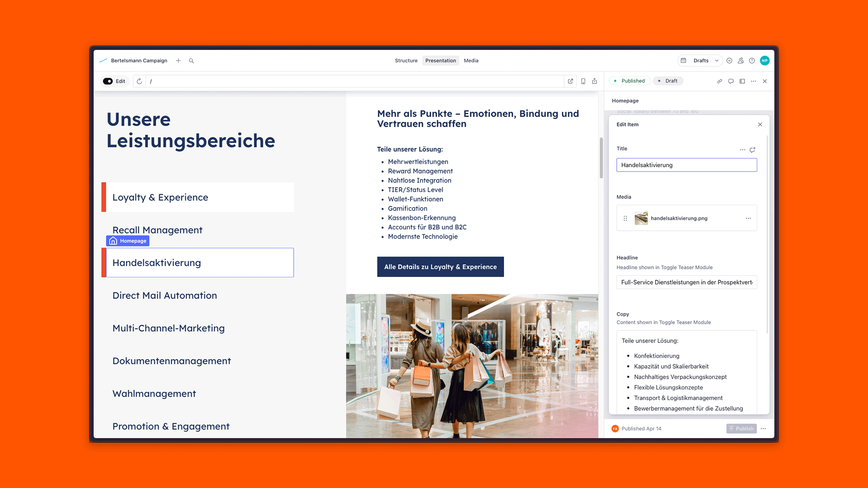Click the Headline input field
Image resolution: width=868 pixels, height=488 pixels.
tap(686, 282)
